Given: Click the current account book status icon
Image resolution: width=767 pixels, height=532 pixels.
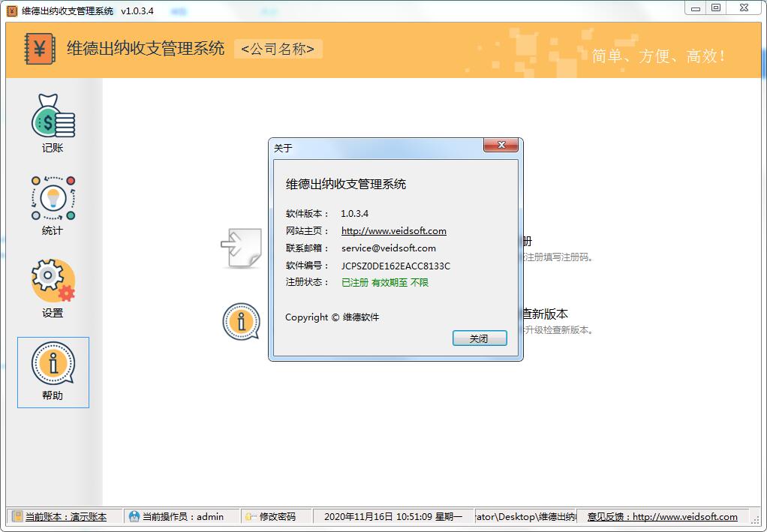Looking at the screenshot, I should click(x=17, y=516).
